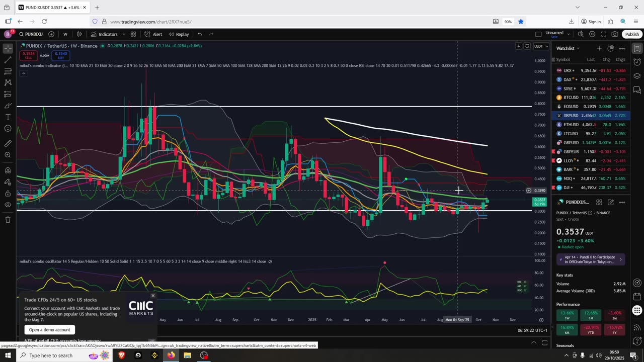Viewport: 644px width, 362px height.
Task: Toggle lock all drawings
Action: [x=8, y=194]
